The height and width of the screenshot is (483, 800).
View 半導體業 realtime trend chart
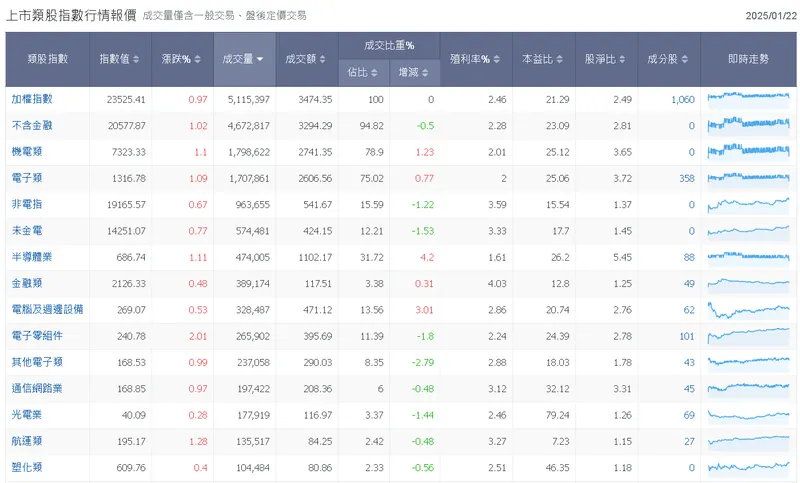(748, 257)
